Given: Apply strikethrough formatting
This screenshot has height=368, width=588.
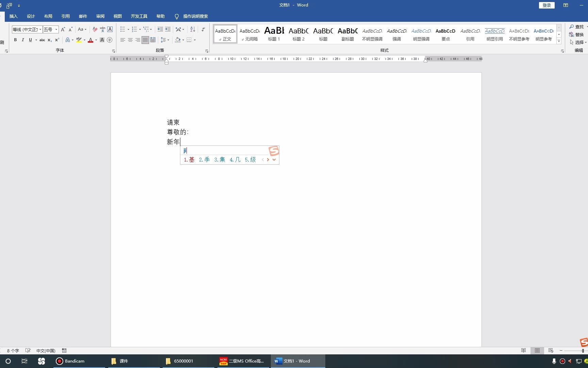Looking at the screenshot, I should click(42, 40).
